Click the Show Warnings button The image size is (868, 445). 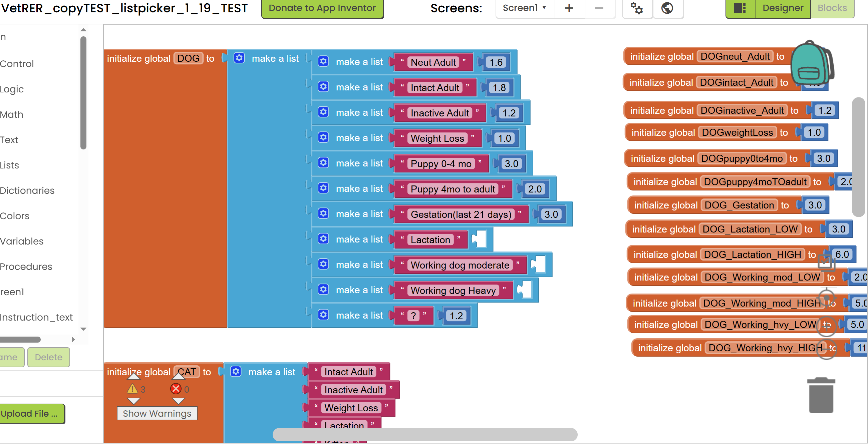157,414
